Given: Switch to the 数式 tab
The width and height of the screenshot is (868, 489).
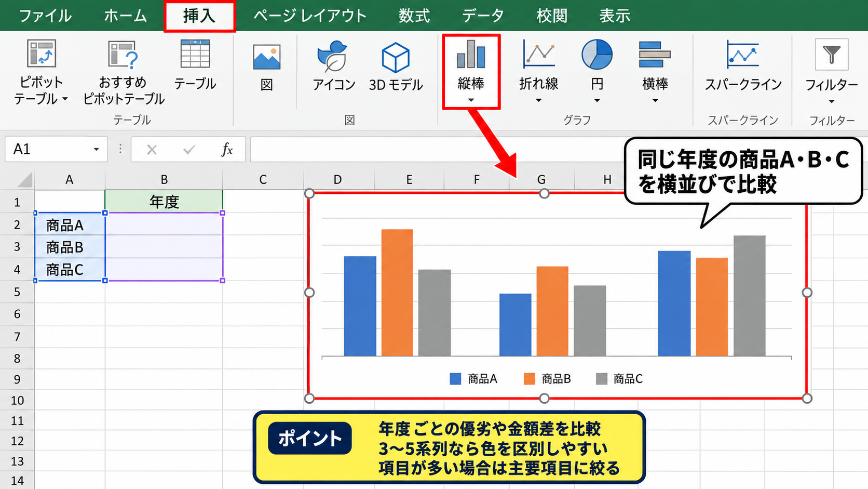Looking at the screenshot, I should click(x=414, y=16).
